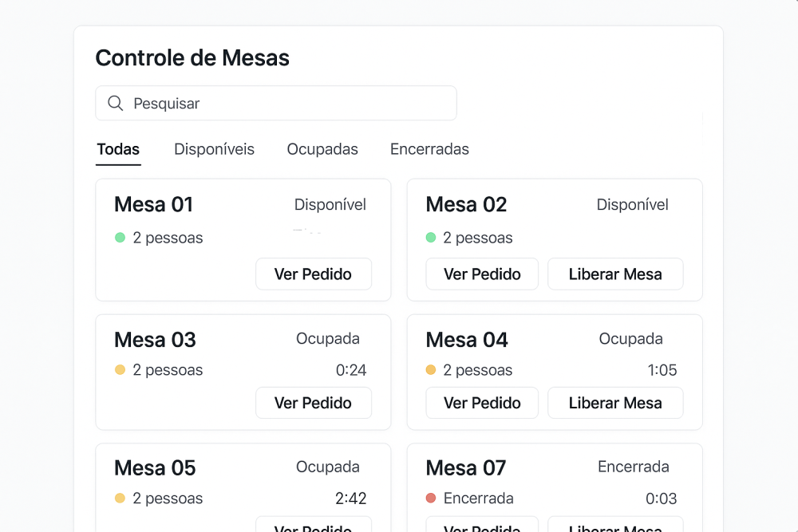Click Ver Pedido on Mesa 02
Viewport: 798px width, 532px height.
pyautogui.click(x=482, y=274)
